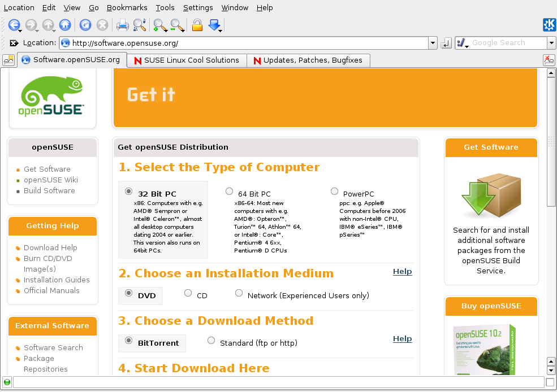Open the openSUSE Wiki link
Screen dimensions: 557x392
coord(51,180)
